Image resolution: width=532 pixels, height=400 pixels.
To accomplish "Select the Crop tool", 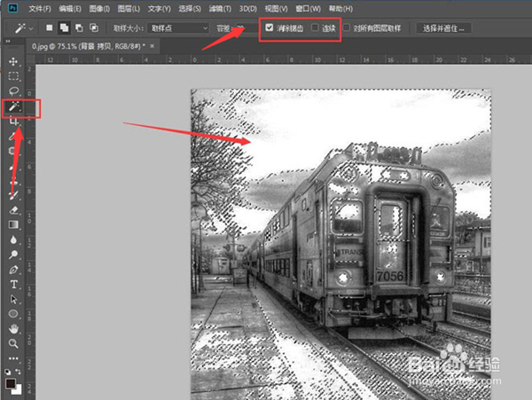I will click(13, 121).
